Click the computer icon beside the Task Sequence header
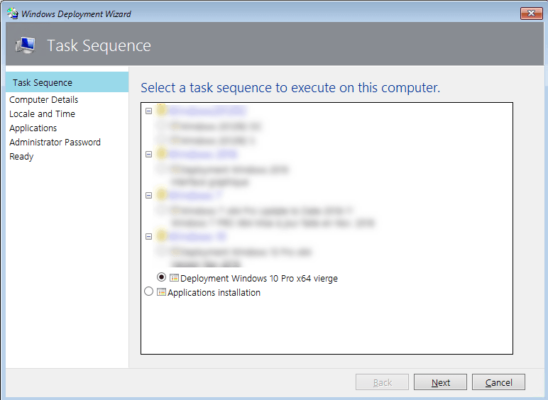The width and height of the screenshot is (548, 400). point(25,45)
